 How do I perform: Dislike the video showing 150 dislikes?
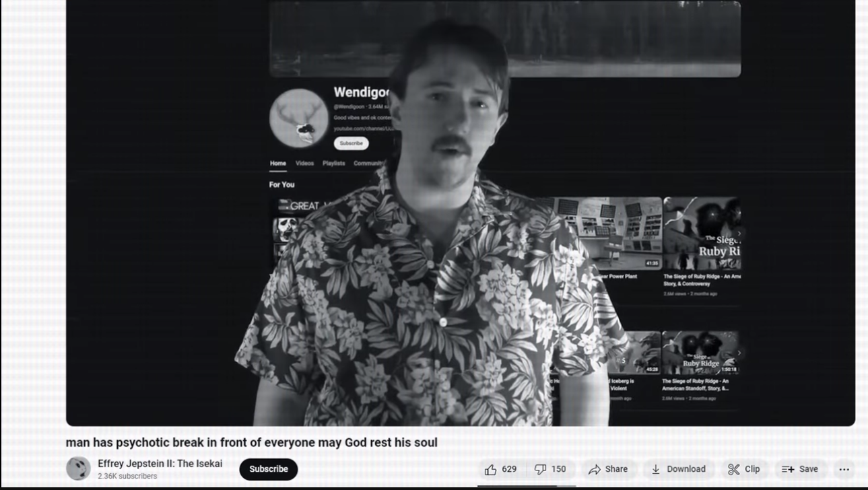click(x=551, y=469)
